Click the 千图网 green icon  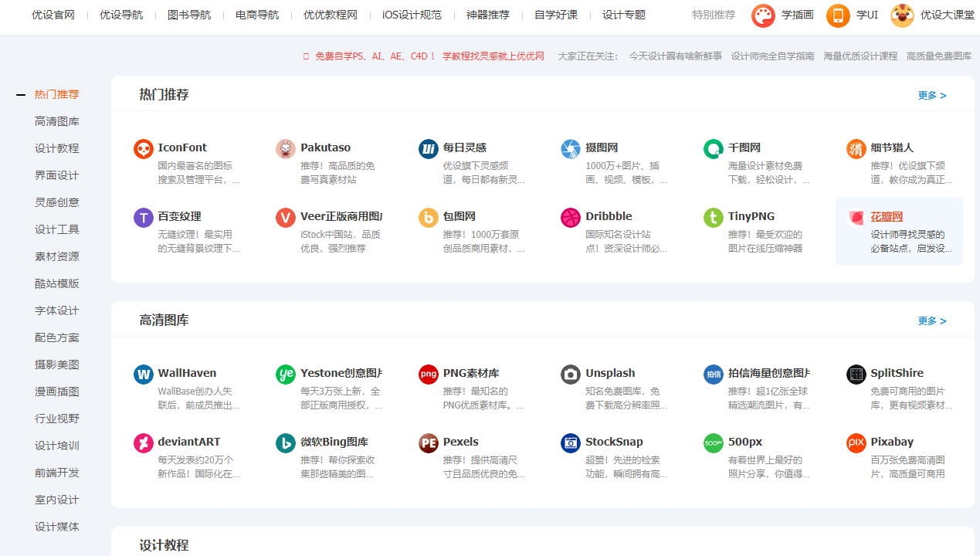click(x=714, y=149)
